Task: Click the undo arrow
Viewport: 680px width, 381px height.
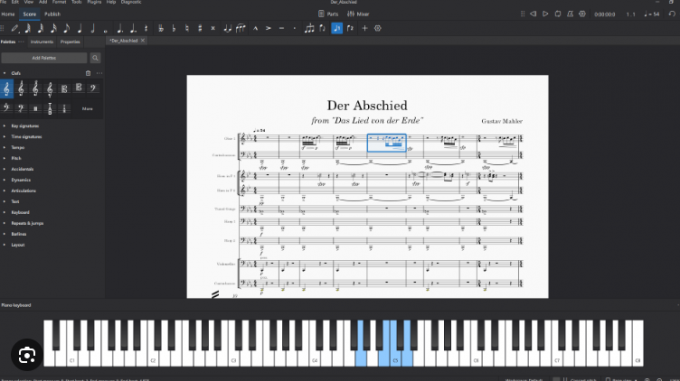Action: (672, 14)
